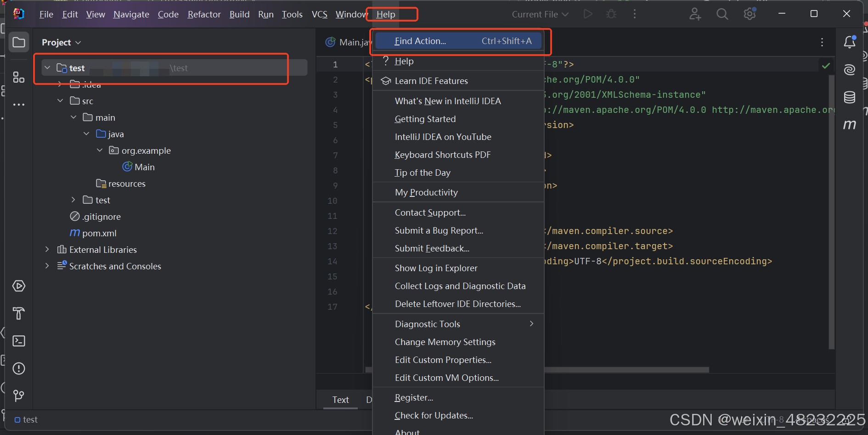Select pom.xml in project tree
The width and height of the screenshot is (868, 435).
click(x=93, y=233)
